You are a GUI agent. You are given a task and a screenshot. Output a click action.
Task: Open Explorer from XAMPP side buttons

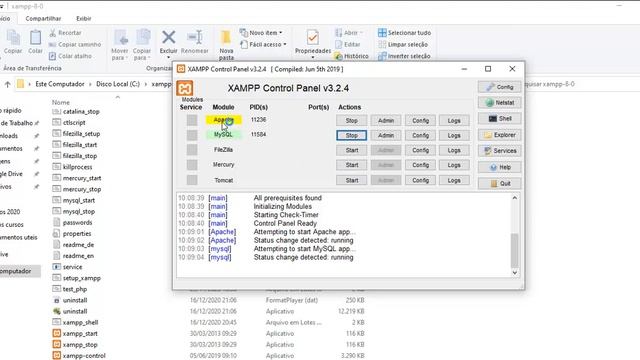coord(499,135)
